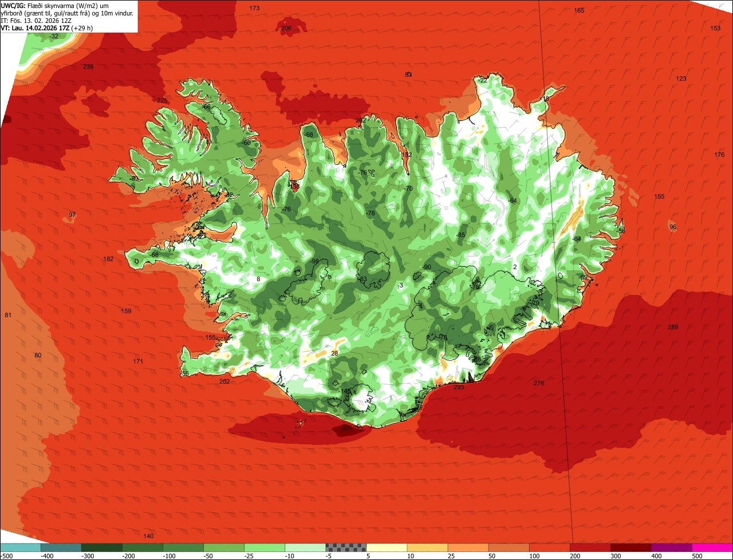Click the '276' value off southeast coast
The image size is (733, 560).
(x=539, y=383)
